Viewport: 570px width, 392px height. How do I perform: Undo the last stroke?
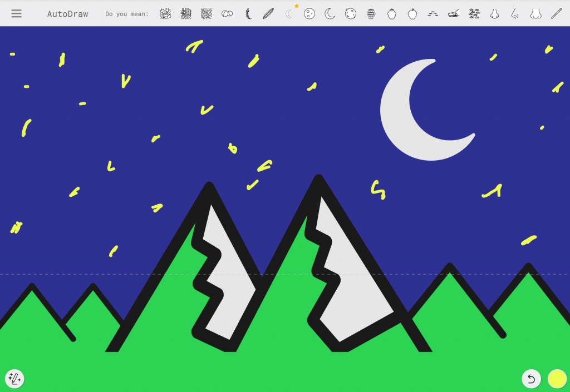[x=531, y=379]
